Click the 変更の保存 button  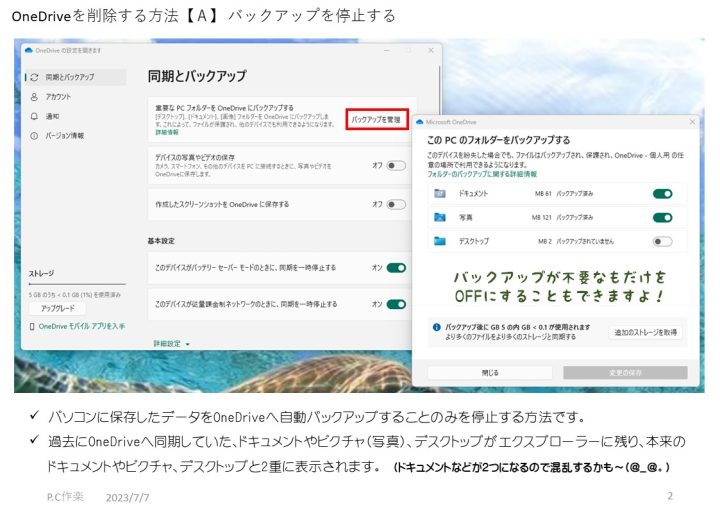click(625, 373)
